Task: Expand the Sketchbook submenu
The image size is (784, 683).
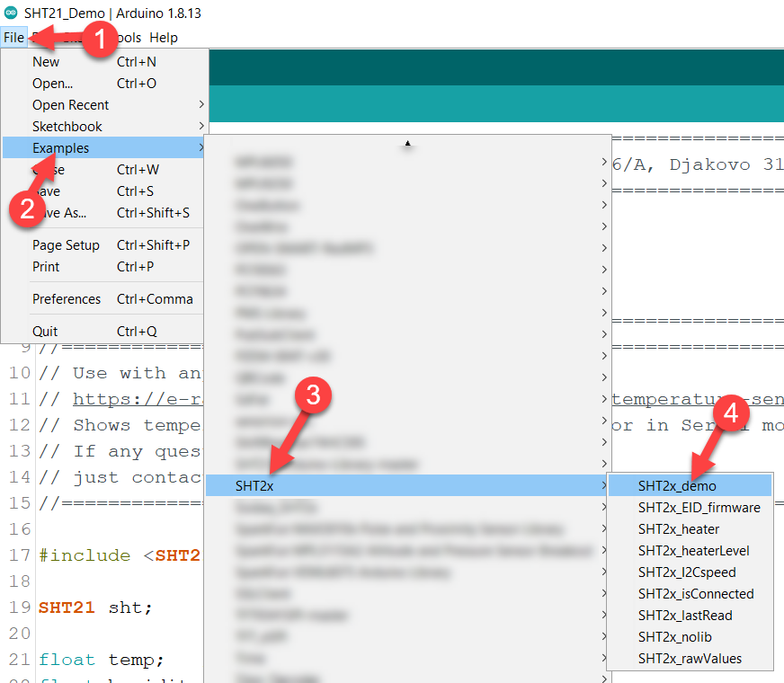Action: (x=104, y=127)
